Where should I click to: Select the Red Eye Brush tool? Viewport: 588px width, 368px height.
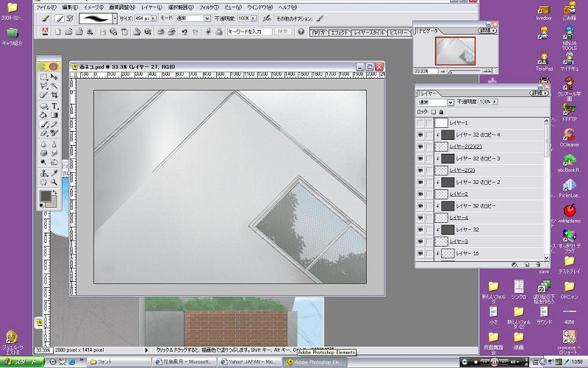(x=54, y=133)
